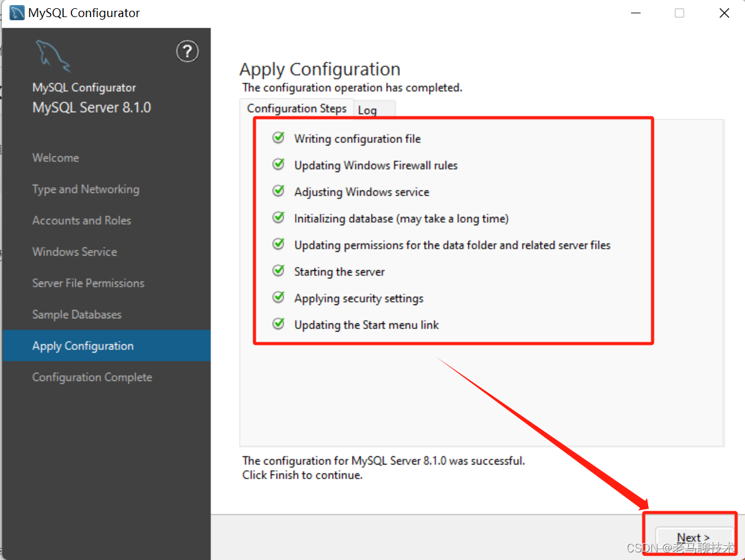Click checkmark beside Writing configuration file
Screen dimensions: 745x560
(x=279, y=138)
